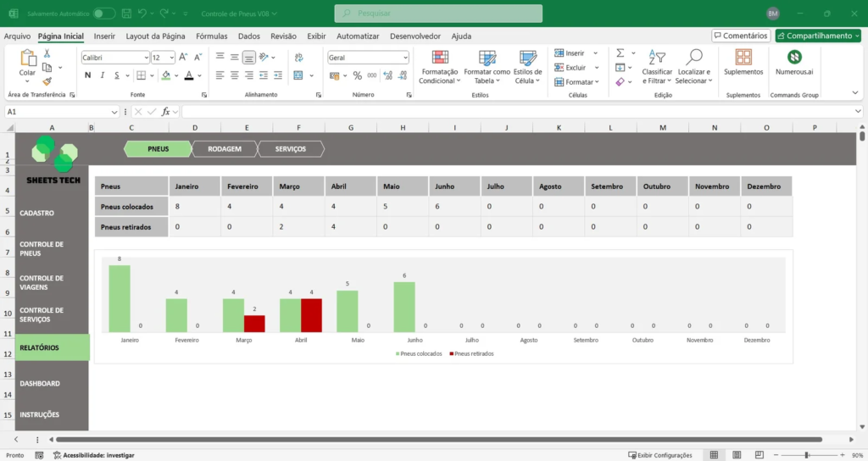Apply bold with the N button
This screenshot has width=868, height=461.
(x=88, y=75)
